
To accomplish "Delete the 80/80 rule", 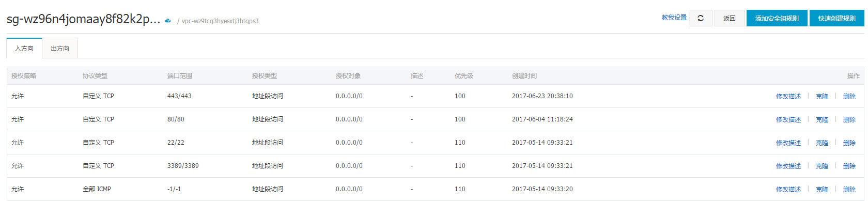I will tap(849, 120).
